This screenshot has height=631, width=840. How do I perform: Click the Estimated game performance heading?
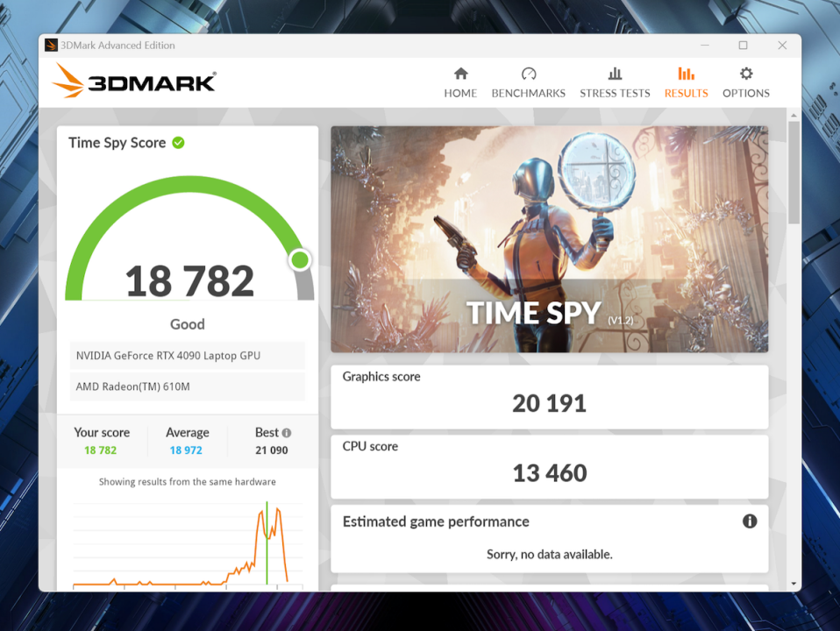tap(436, 521)
